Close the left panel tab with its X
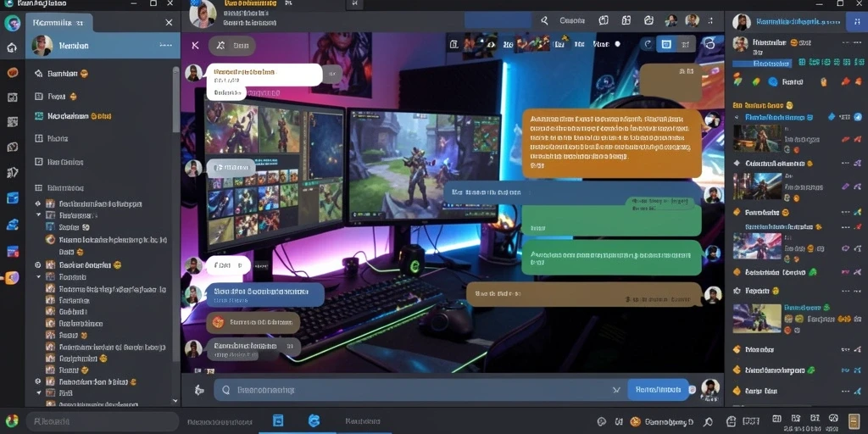The width and height of the screenshot is (868, 434). click(169, 23)
